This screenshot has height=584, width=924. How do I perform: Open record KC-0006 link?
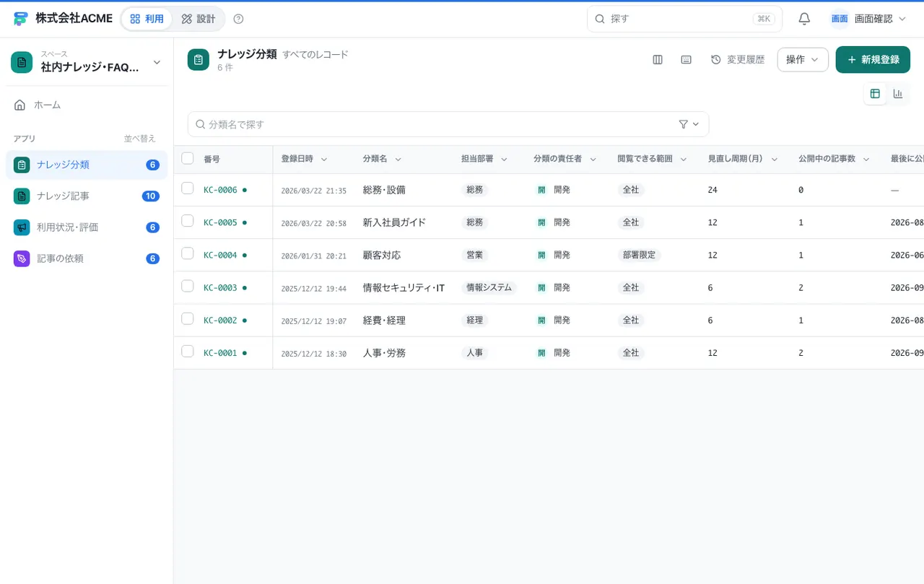point(220,190)
